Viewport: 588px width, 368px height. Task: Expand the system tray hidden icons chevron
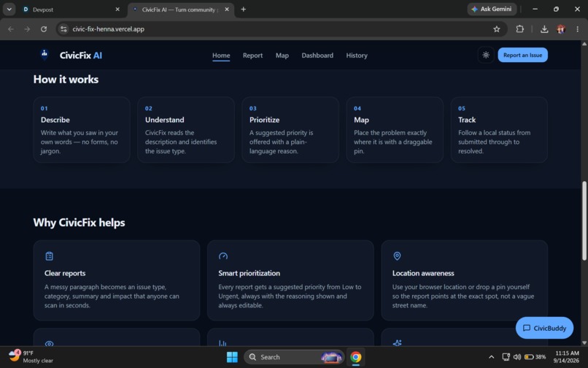click(x=491, y=357)
